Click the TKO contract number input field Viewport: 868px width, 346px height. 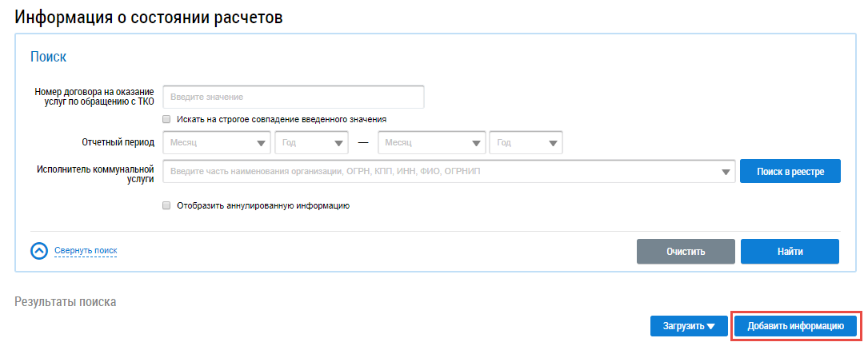293,97
